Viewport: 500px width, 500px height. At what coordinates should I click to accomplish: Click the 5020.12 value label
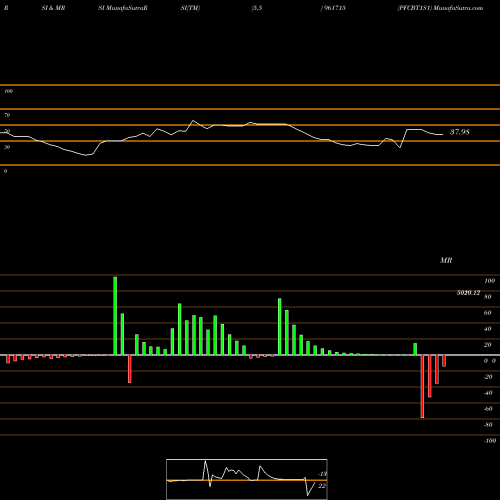pyautogui.click(x=468, y=293)
